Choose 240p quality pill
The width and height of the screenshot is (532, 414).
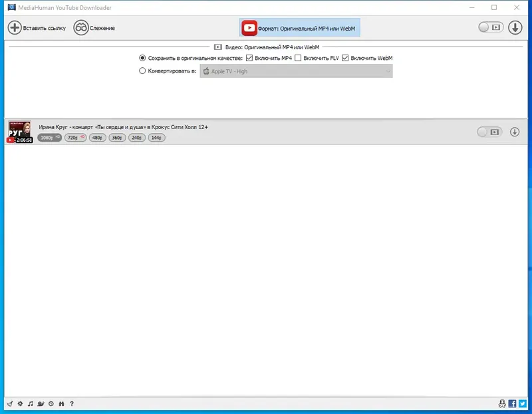pos(137,138)
